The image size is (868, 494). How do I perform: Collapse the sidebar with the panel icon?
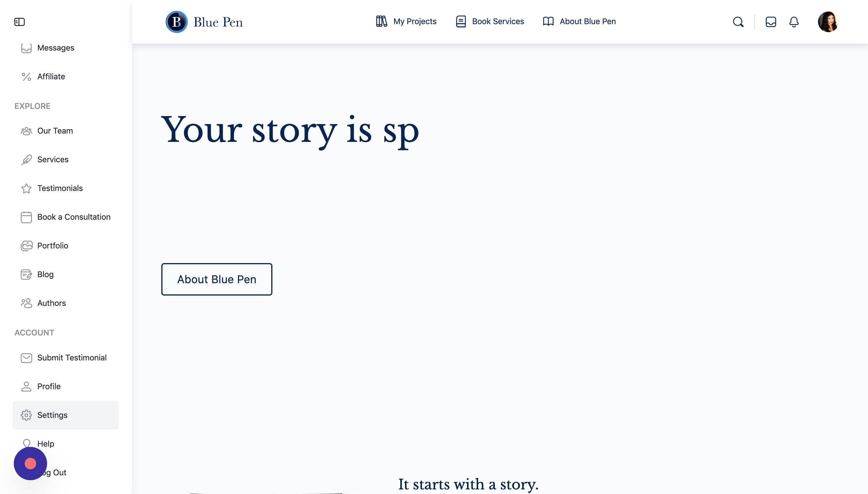pyautogui.click(x=19, y=22)
